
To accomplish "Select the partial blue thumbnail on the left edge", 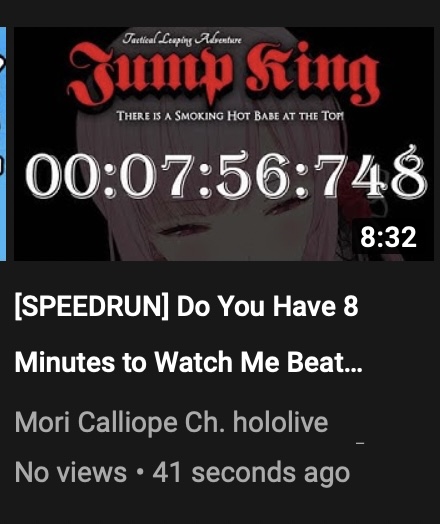I will coord(3,144).
